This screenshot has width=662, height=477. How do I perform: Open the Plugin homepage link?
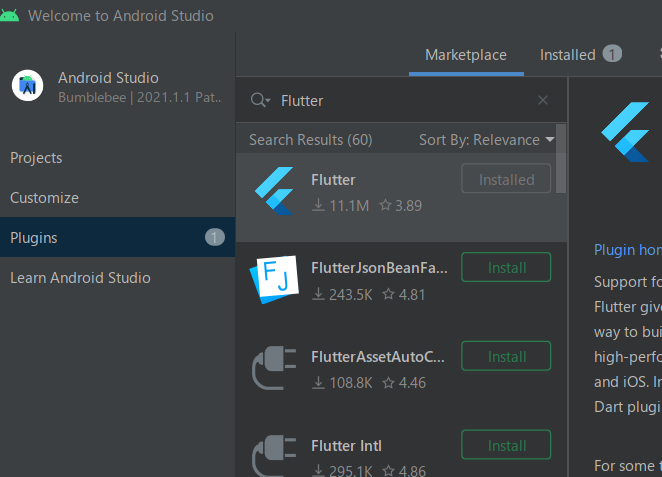(628, 250)
